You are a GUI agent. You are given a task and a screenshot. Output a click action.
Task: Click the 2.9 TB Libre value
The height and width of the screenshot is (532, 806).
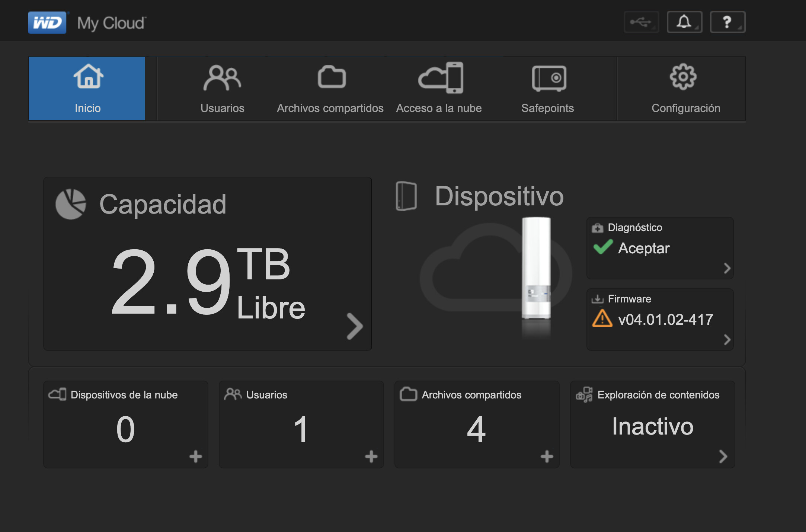pyautogui.click(x=208, y=282)
